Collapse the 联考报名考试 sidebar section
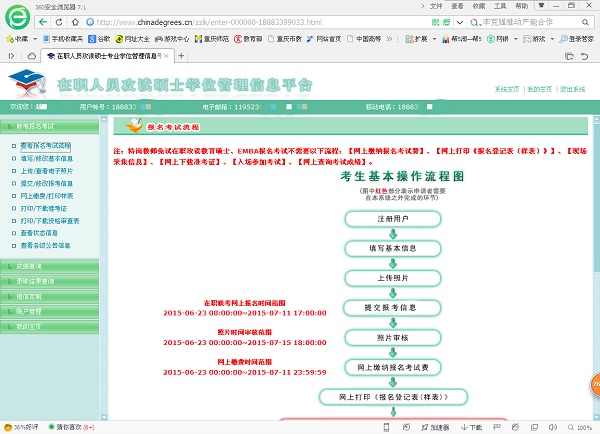600x434 pixels. coord(50,126)
